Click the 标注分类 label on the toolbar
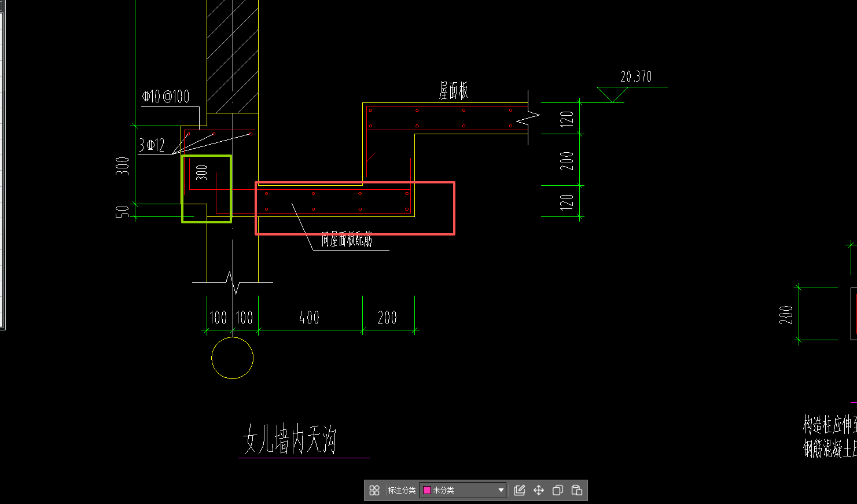This screenshot has height=504, width=857. [402, 490]
